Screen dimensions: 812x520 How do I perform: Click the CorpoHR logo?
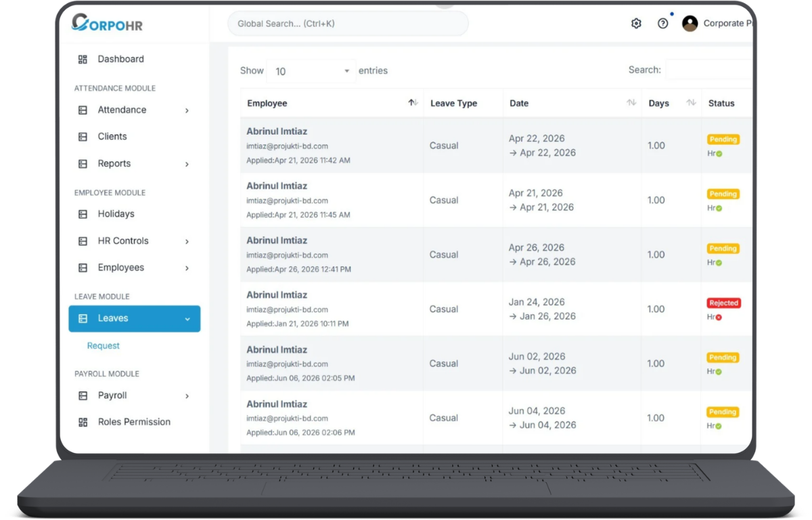tap(107, 24)
